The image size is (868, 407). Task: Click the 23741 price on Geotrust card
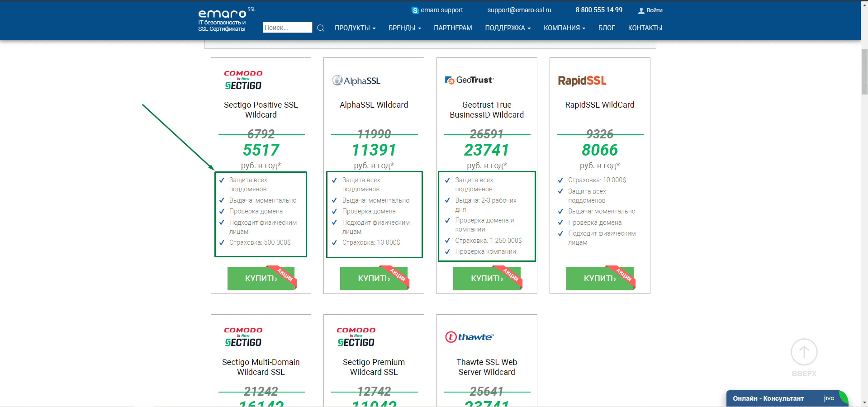[x=487, y=150]
